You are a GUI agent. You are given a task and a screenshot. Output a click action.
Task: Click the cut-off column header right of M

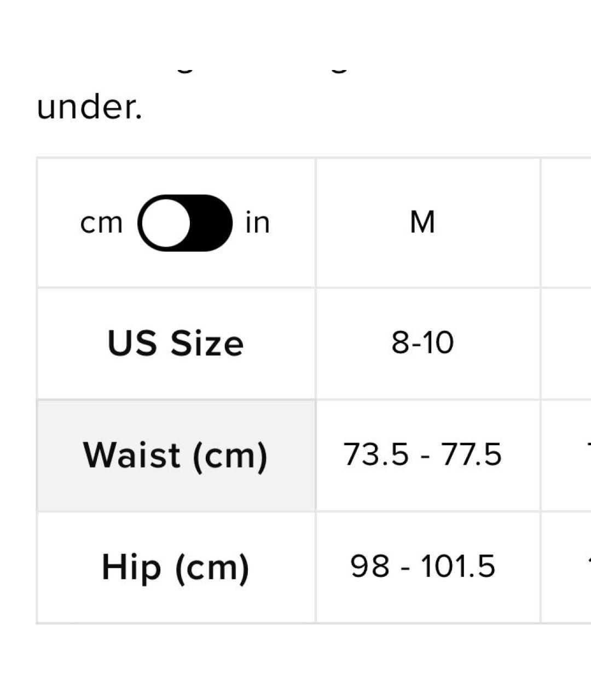(x=567, y=223)
